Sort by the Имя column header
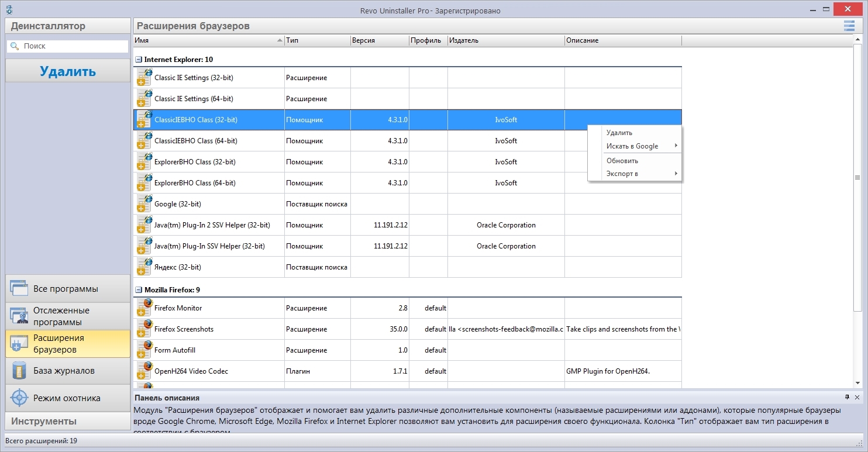 [209, 40]
